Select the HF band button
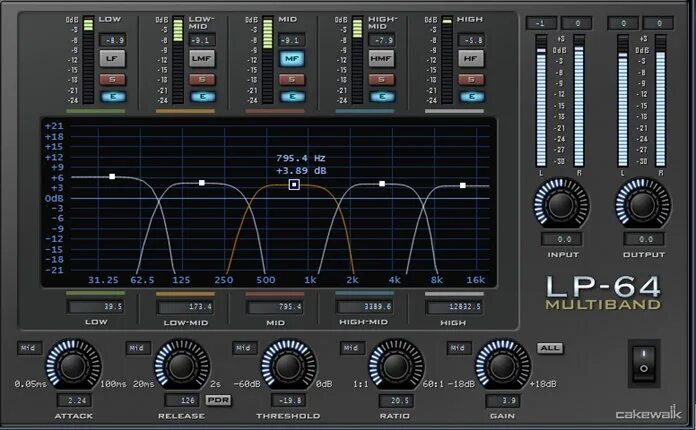Image resolution: width=696 pixels, height=430 pixels. tap(471, 58)
